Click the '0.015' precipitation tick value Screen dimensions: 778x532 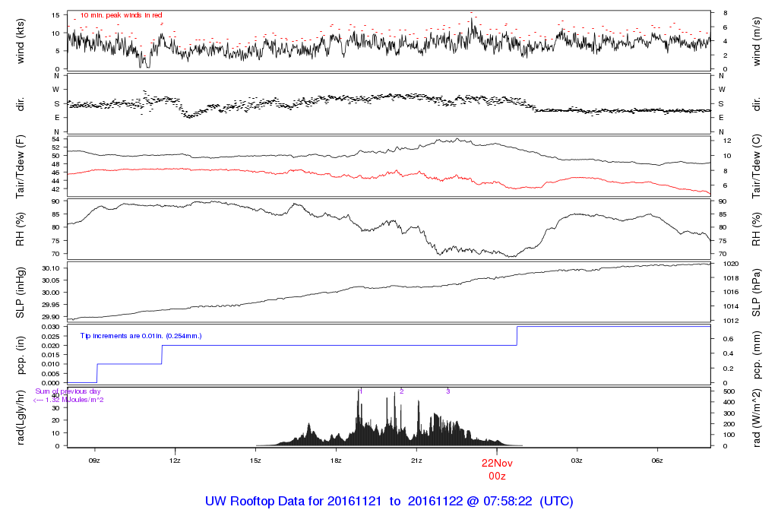pyautogui.click(x=49, y=355)
